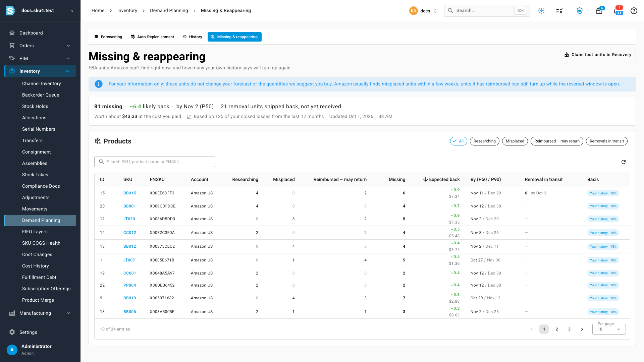644x362 pixels.
Task: Open Demand Planning in the sidebar
Action: (40, 220)
